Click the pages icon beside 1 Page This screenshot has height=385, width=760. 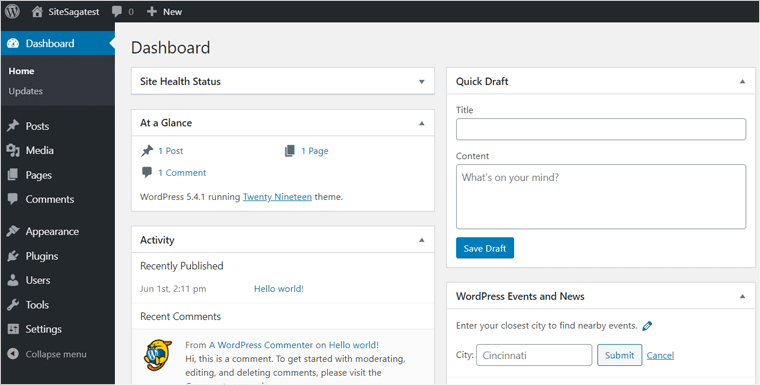pyautogui.click(x=290, y=151)
